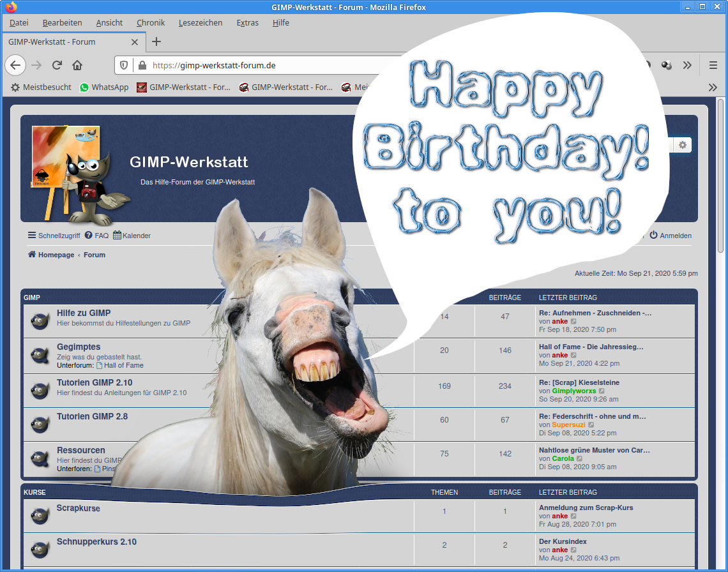Click the forward navigation arrow
Image resolution: width=728 pixels, height=572 pixels.
pos(36,66)
